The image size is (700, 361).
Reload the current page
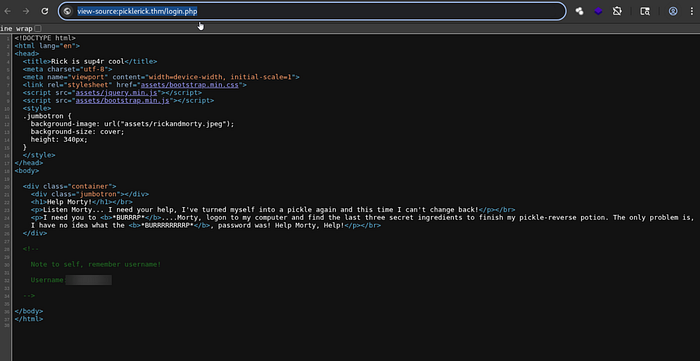tap(45, 12)
